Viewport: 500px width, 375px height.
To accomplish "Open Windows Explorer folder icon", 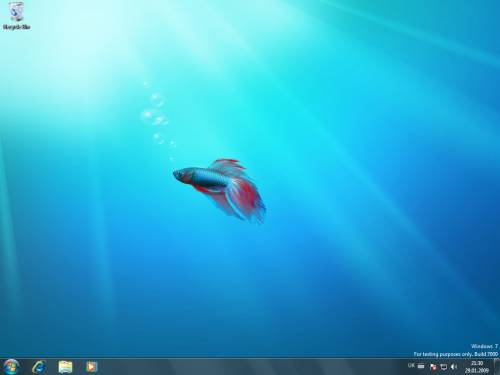I will pos(65,367).
